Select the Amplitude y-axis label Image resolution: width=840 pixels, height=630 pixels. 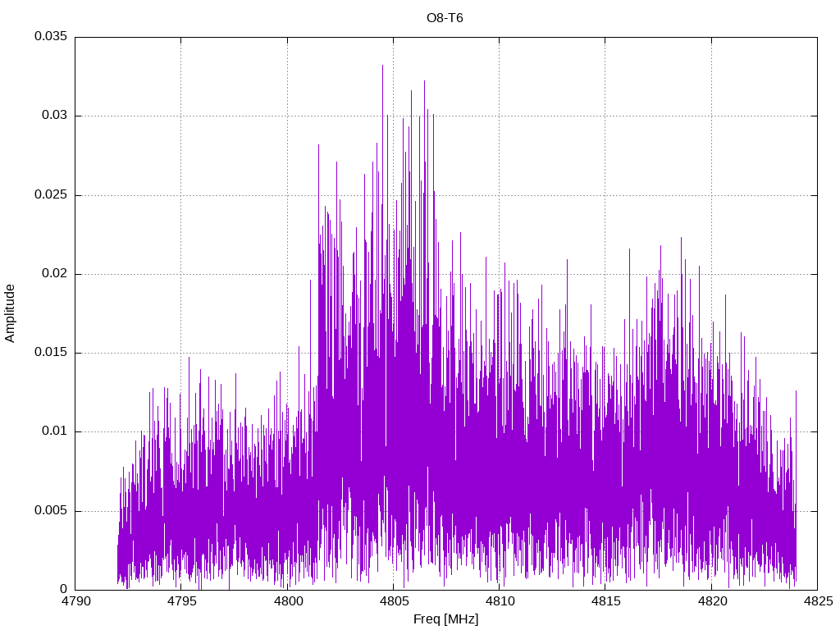(x=10, y=313)
